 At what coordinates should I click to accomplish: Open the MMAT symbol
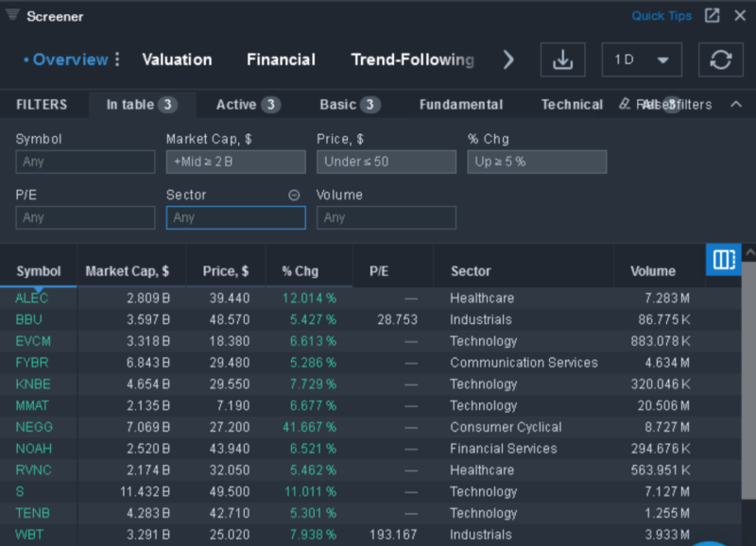click(x=32, y=406)
